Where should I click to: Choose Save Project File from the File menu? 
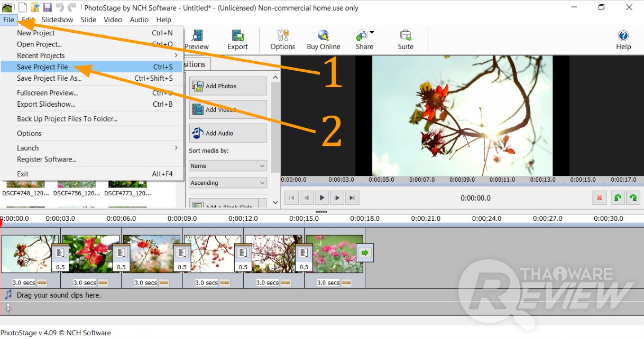tap(92, 67)
